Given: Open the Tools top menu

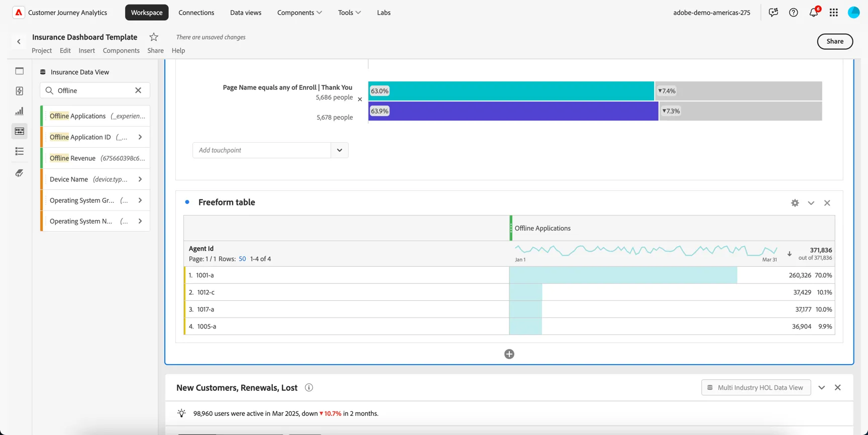Looking at the screenshot, I should (349, 13).
